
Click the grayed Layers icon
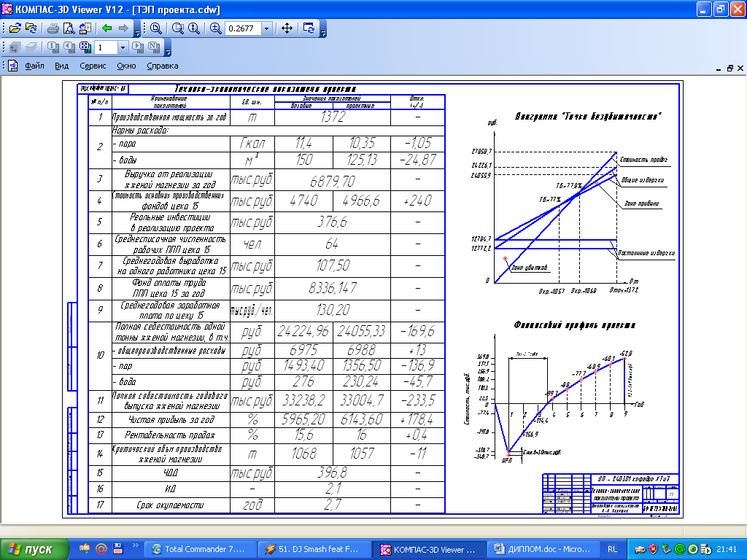pos(31,47)
